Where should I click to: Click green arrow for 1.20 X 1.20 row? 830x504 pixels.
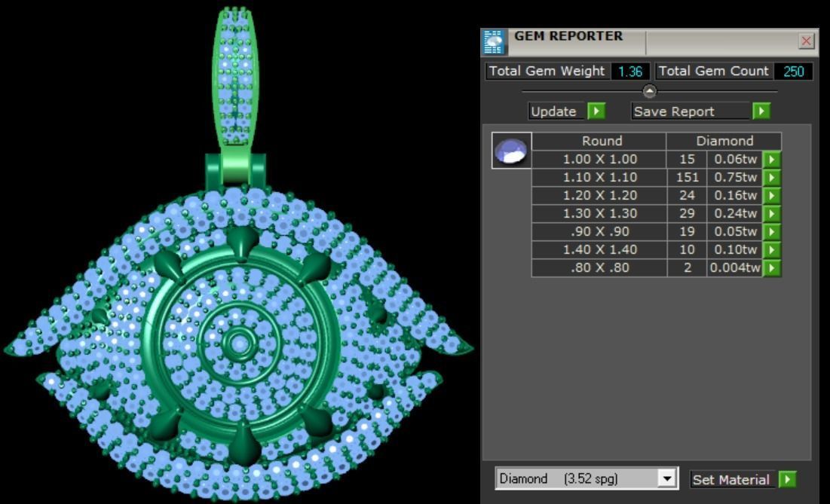tap(772, 195)
